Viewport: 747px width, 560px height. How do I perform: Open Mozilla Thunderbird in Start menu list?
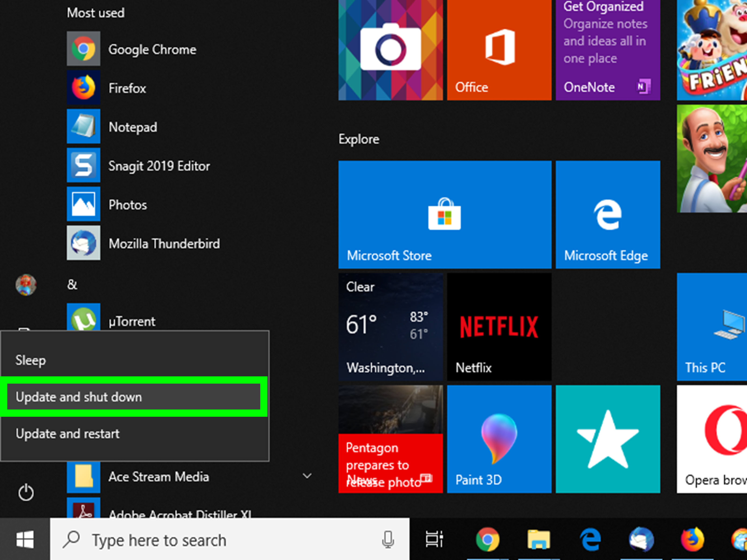(189, 243)
